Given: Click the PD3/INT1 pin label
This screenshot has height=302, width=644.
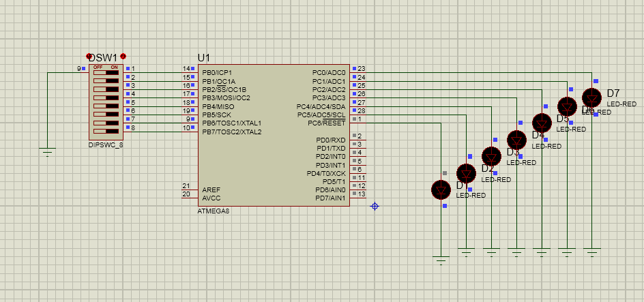Looking at the screenshot, I should coord(331,165).
